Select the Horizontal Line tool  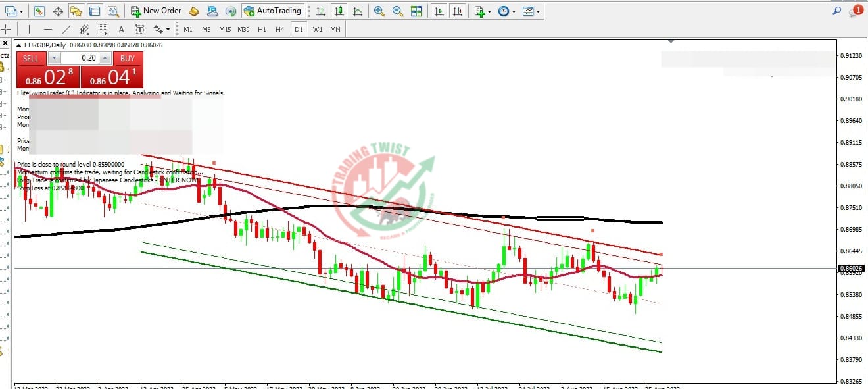[x=48, y=29]
